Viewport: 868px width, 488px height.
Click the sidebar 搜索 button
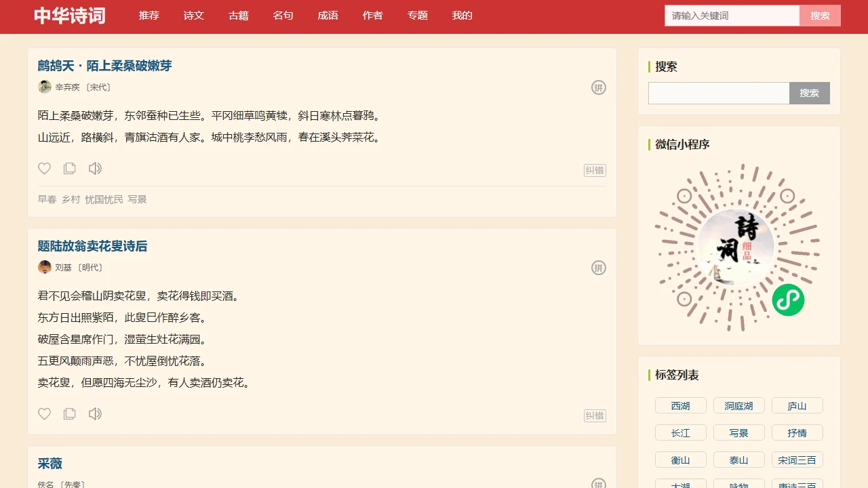[x=810, y=93]
